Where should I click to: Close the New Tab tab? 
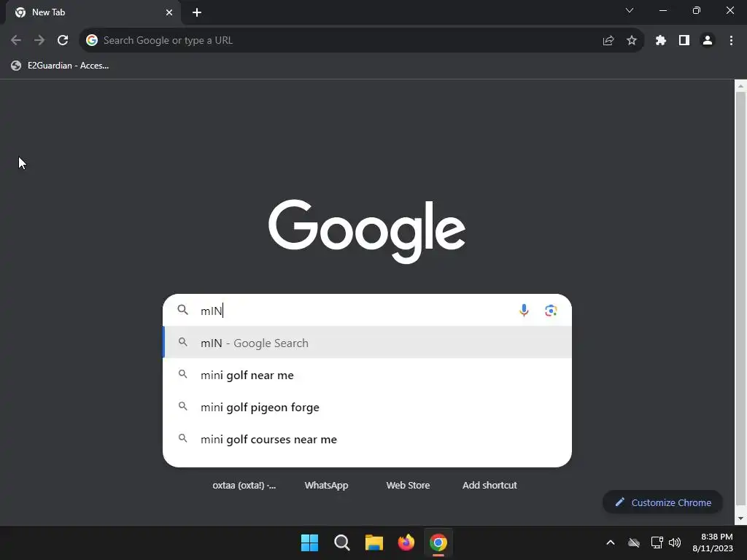pos(169,12)
